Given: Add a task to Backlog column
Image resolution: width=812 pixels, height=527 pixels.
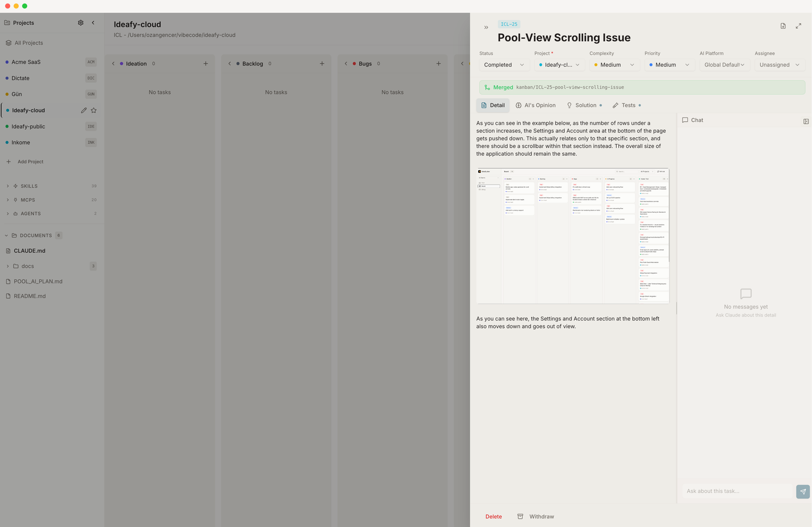Looking at the screenshot, I should tap(322, 64).
